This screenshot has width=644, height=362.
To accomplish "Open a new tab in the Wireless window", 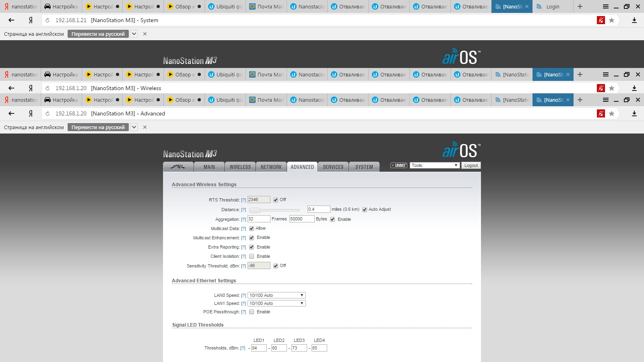I will coord(580,74).
